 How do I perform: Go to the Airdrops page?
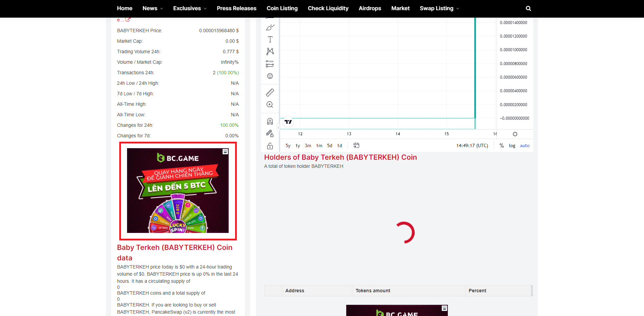[x=370, y=8]
